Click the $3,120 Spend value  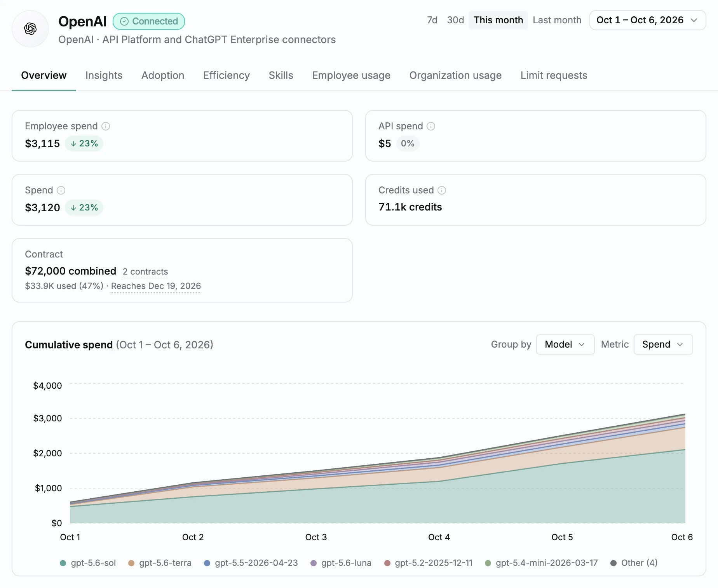42,208
